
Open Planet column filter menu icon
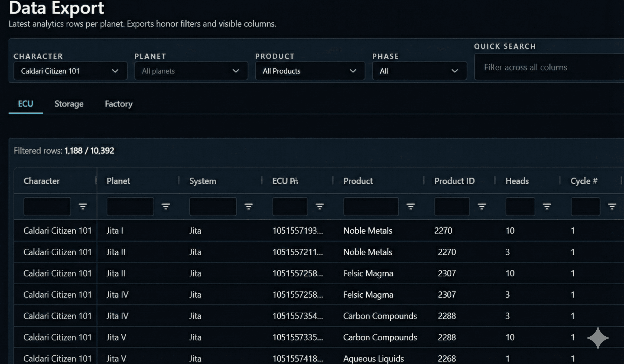[166, 206]
